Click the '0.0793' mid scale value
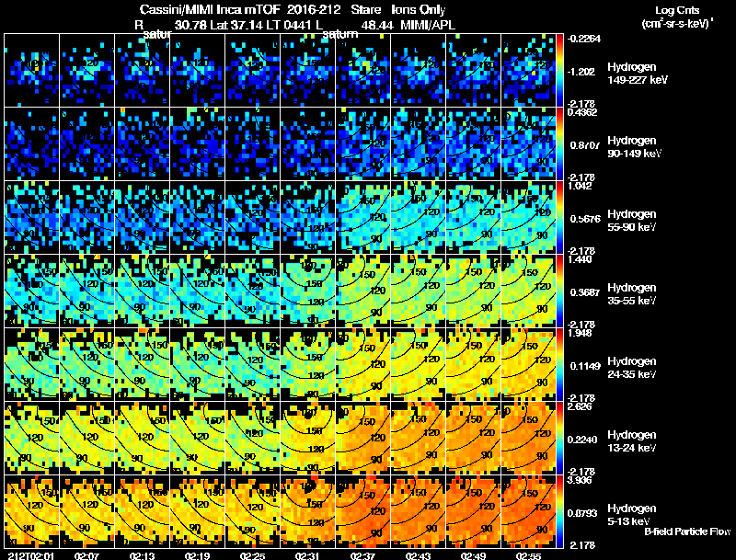Screen dimensions: 736x560 583,514
